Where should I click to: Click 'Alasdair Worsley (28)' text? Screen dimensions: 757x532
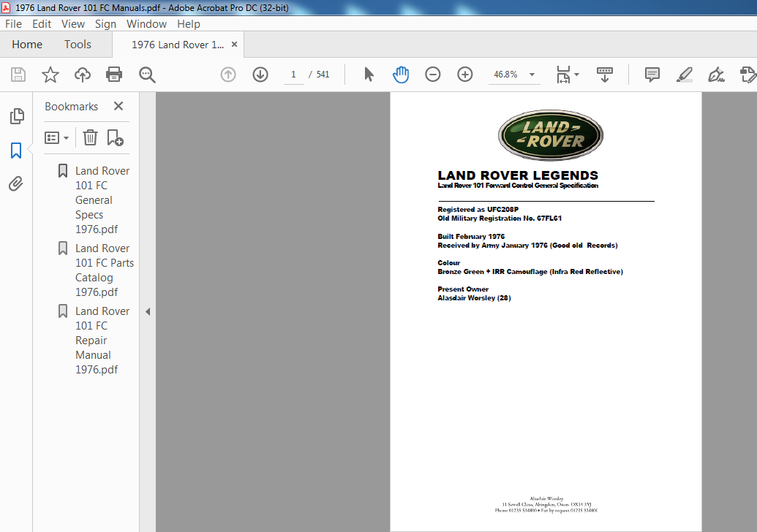coord(474,298)
